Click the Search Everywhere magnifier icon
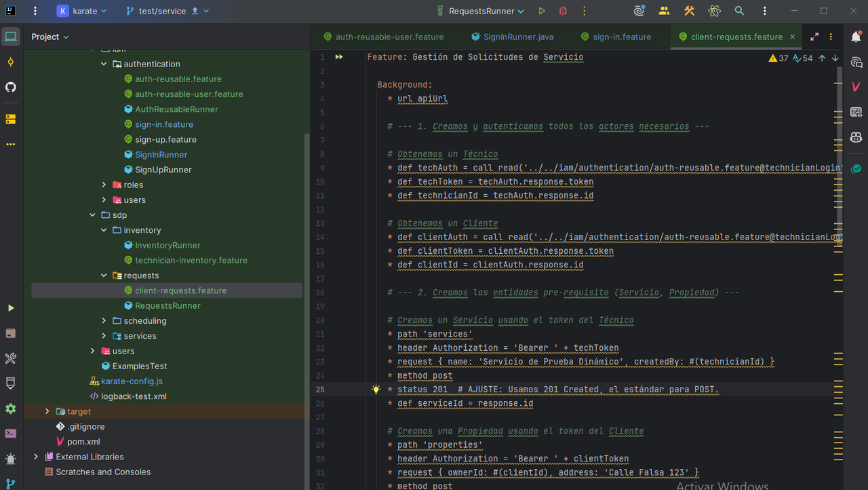 click(x=739, y=11)
